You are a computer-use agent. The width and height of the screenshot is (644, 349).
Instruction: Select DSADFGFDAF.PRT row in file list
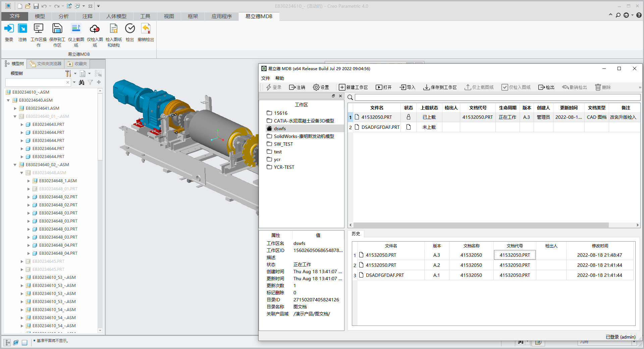pos(494,127)
